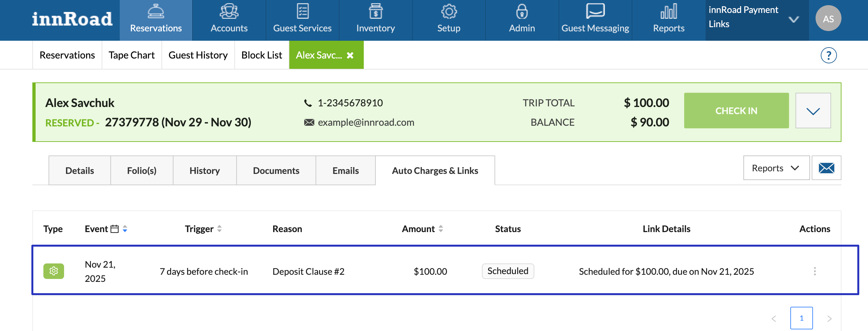The image size is (868, 331).
Task: Open Guest Messaging chat module
Action: [x=595, y=20]
